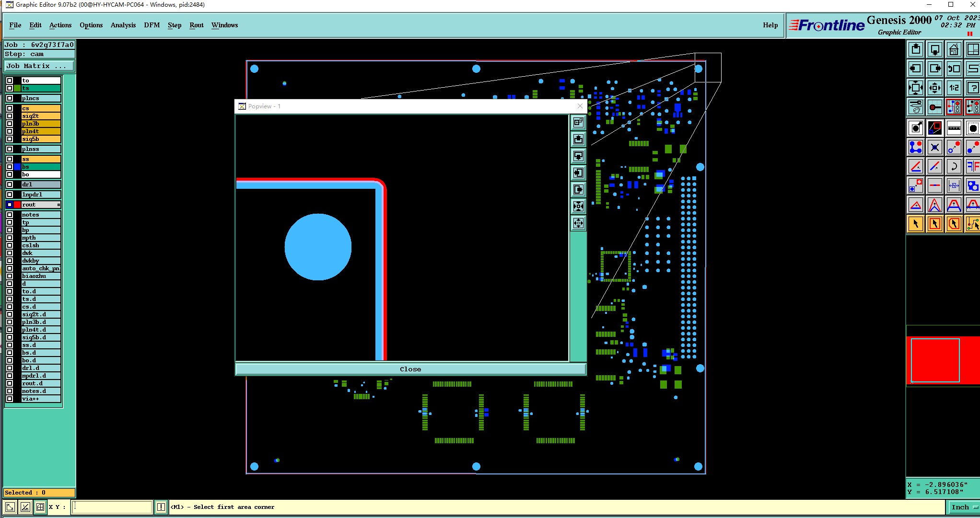Image resolution: width=980 pixels, height=518 pixels.
Task: Select the lmpdrl layer name
Action: click(x=41, y=195)
